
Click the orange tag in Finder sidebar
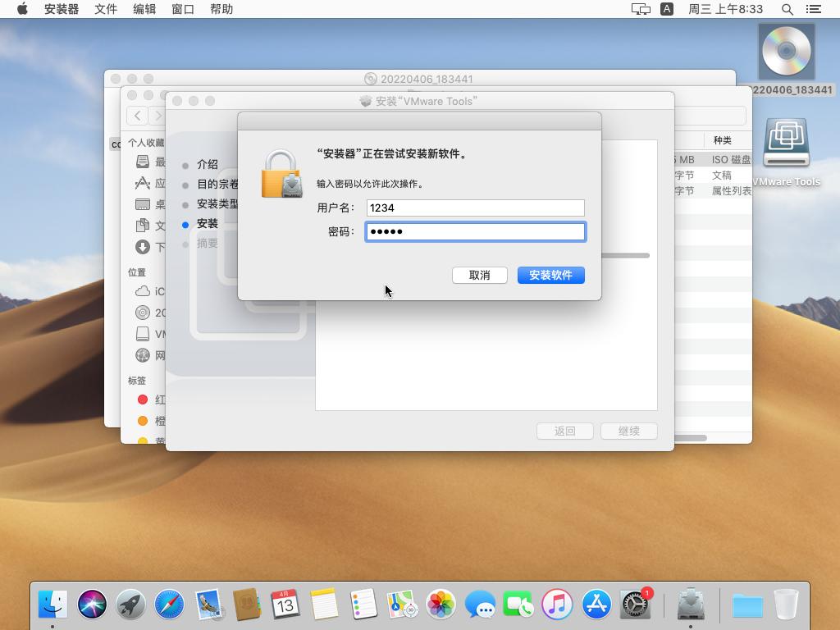tap(143, 421)
